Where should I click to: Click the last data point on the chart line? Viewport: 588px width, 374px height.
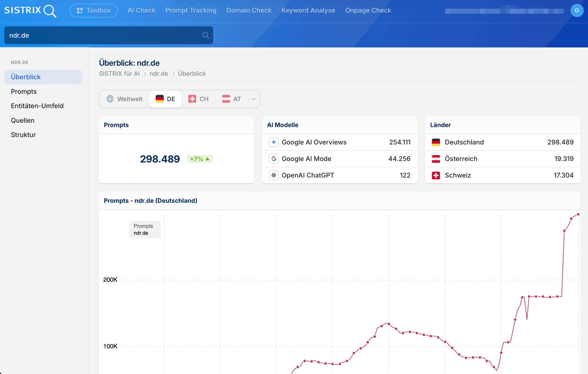click(x=578, y=214)
